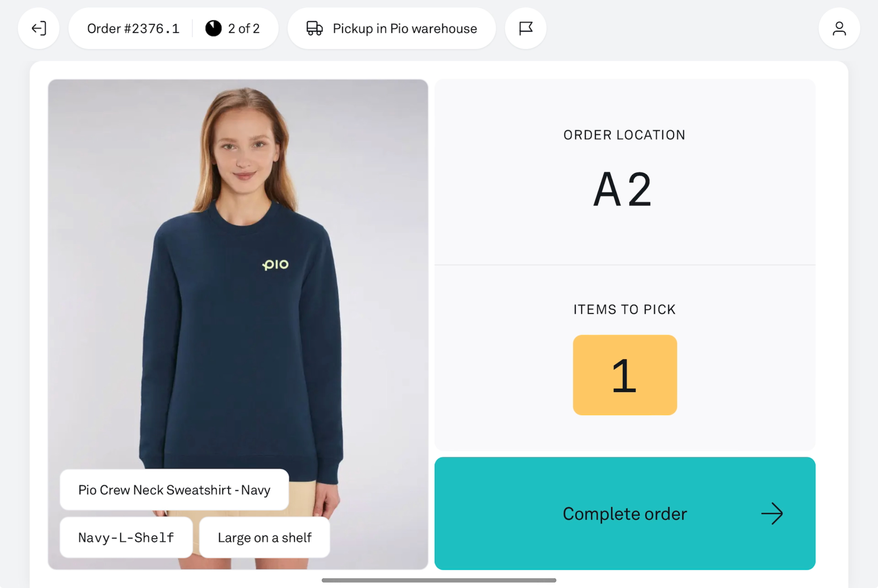The image size is (878, 588).
Task: Click the progress pie chart icon
Action: [x=213, y=29]
